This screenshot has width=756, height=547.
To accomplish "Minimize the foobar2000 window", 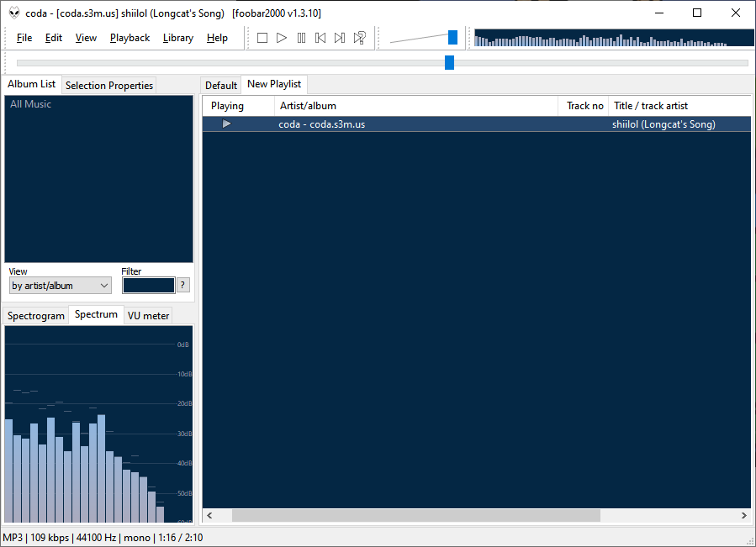I will [x=659, y=13].
